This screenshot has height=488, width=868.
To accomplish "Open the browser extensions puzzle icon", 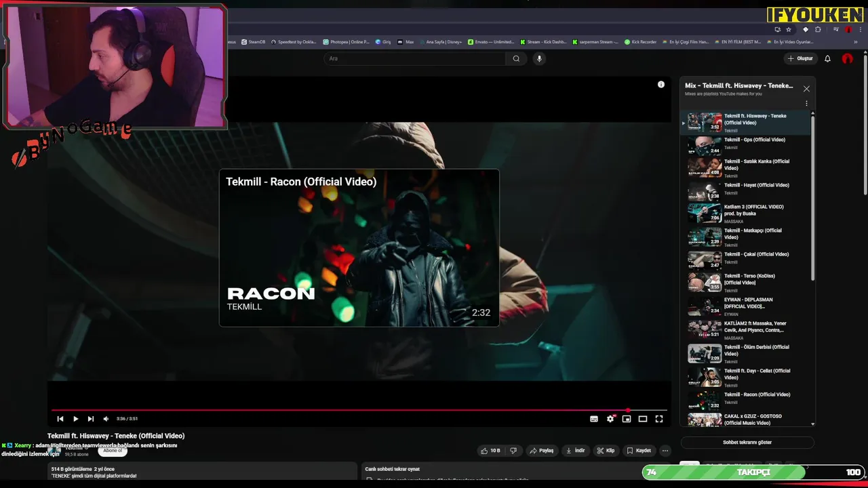I will (818, 30).
